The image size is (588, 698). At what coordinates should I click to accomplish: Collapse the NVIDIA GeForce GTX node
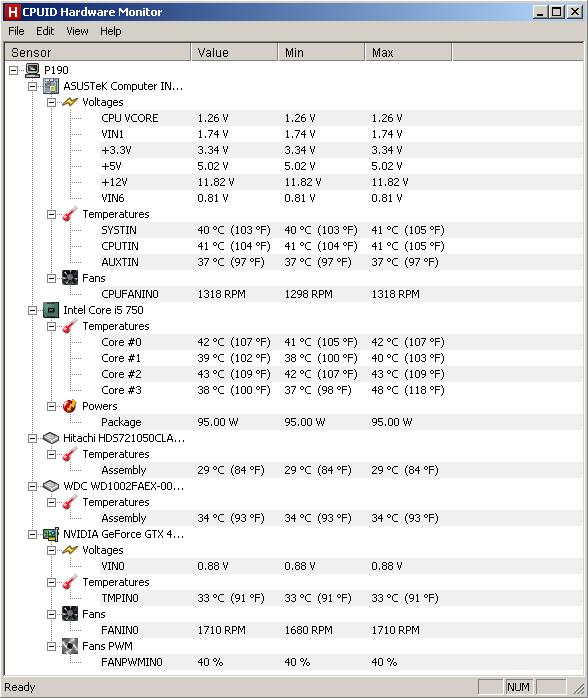[32, 534]
